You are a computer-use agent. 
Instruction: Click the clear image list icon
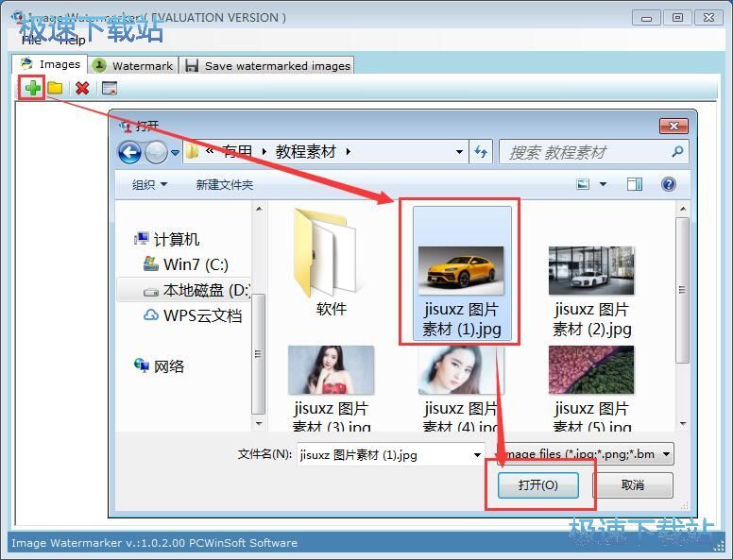click(110, 88)
